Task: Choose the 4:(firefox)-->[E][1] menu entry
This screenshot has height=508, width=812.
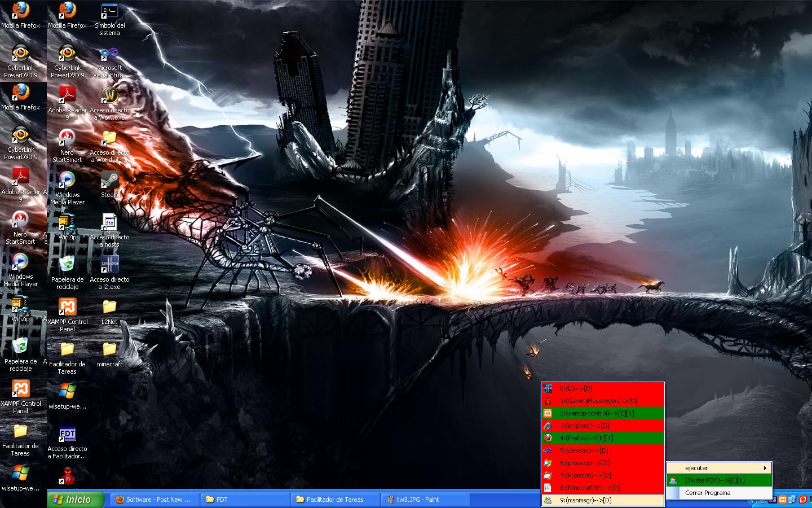Action: pyautogui.click(x=603, y=438)
